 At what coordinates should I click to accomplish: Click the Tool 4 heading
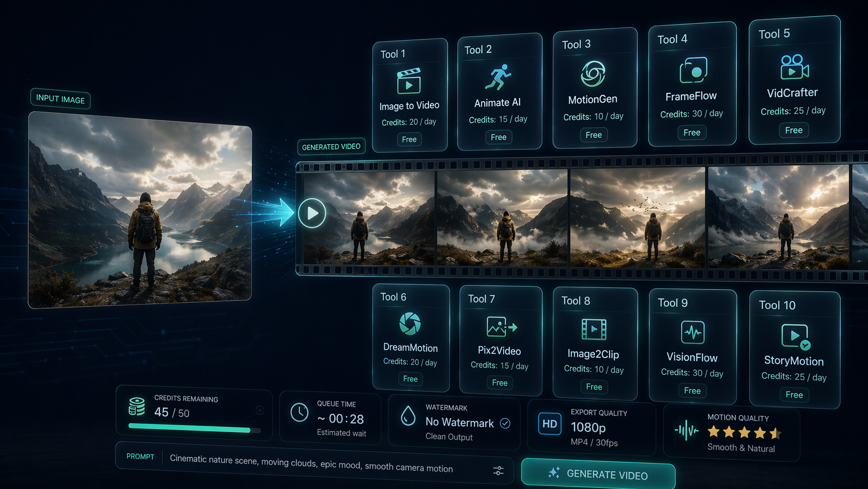(672, 39)
